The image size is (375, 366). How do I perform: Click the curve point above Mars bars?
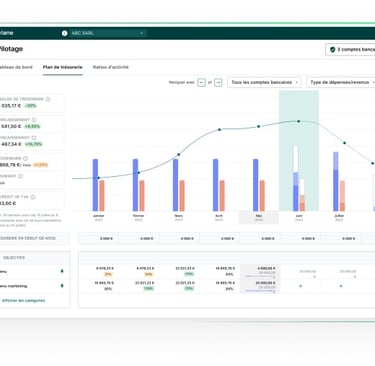pyautogui.click(x=179, y=155)
